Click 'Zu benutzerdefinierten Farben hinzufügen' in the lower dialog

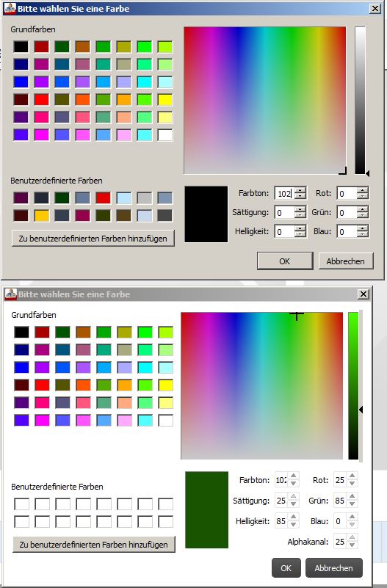(x=94, y=545)
